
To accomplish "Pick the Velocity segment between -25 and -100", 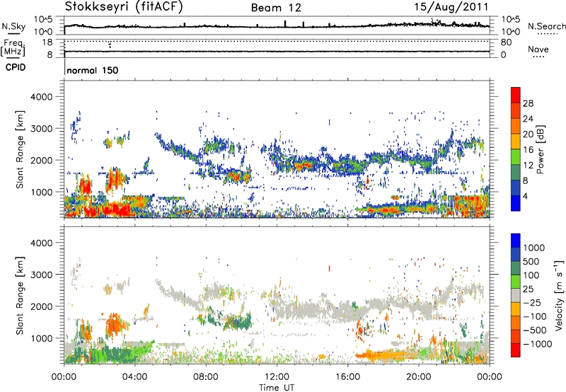I will 516,309.
